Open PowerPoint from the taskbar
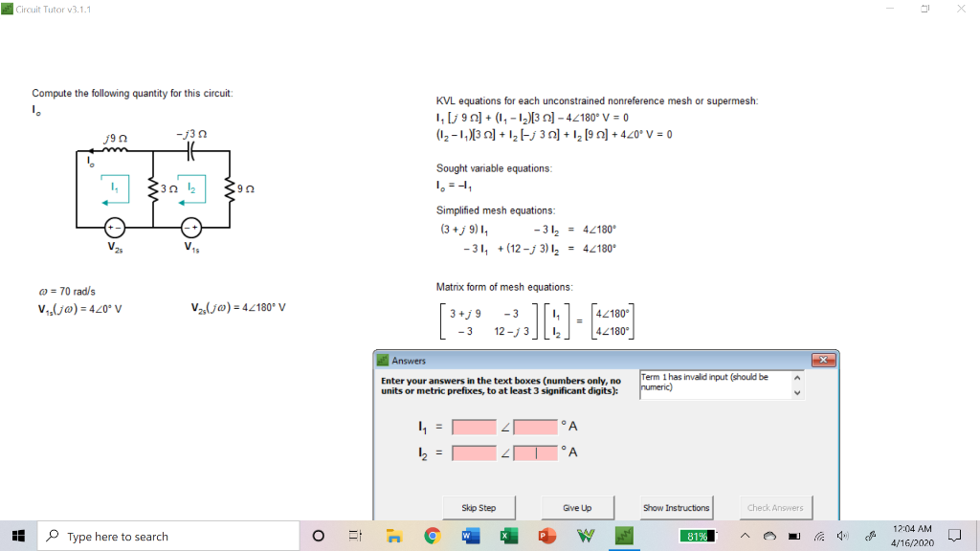Image resolution: width=980 pixels, height=551 pixels. 546,537
